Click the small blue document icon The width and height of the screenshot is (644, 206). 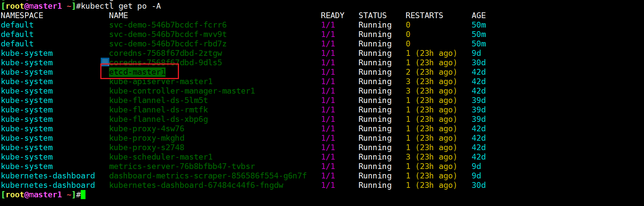(x=105, y=62)
